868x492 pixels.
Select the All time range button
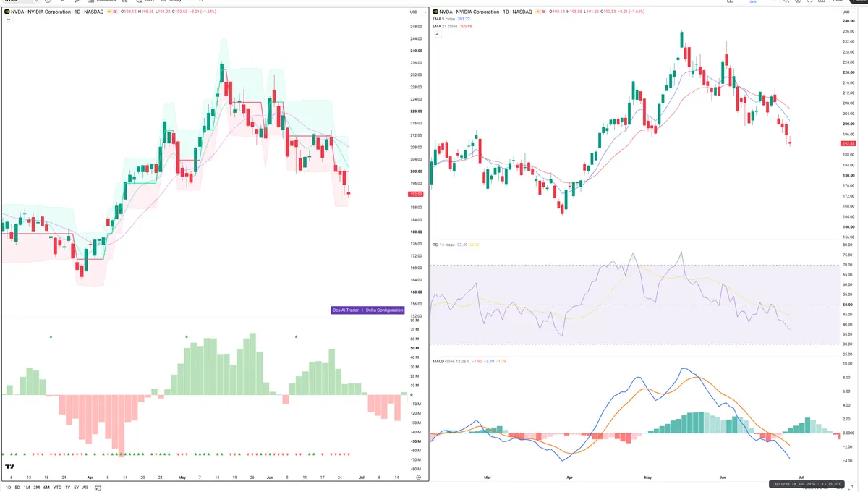pos(85,488)
